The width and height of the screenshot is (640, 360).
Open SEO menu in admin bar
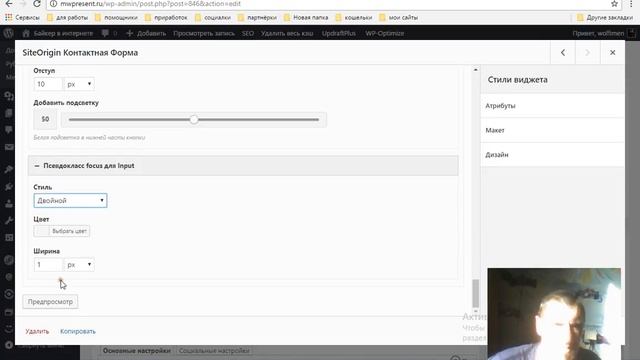click(248, 33)
